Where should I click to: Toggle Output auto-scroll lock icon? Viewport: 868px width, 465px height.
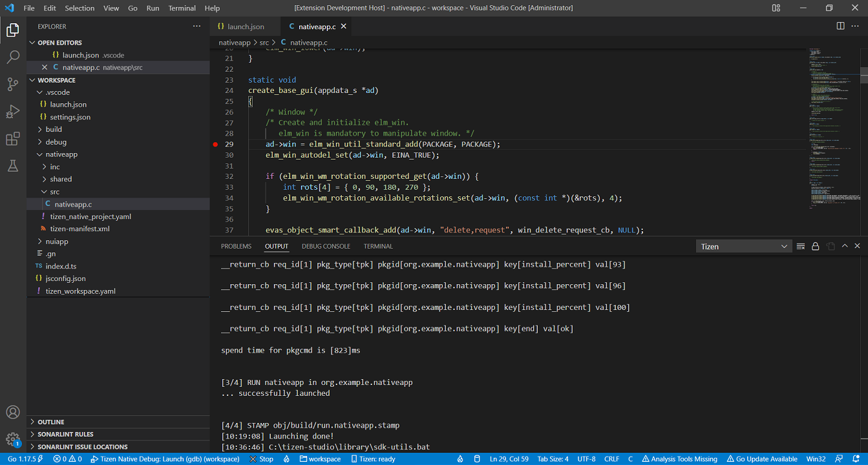pyautogui.click(x=816, y=246)
